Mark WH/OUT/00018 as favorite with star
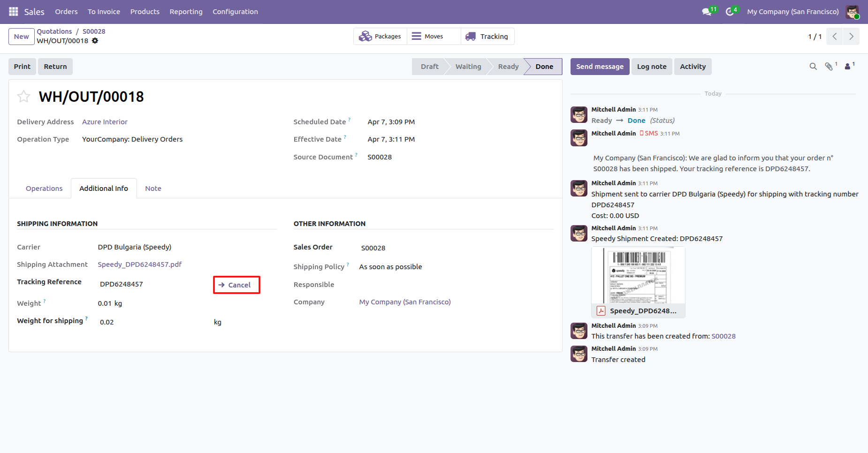Viewport: 868px width, 453px height. [x=23, y=97]
